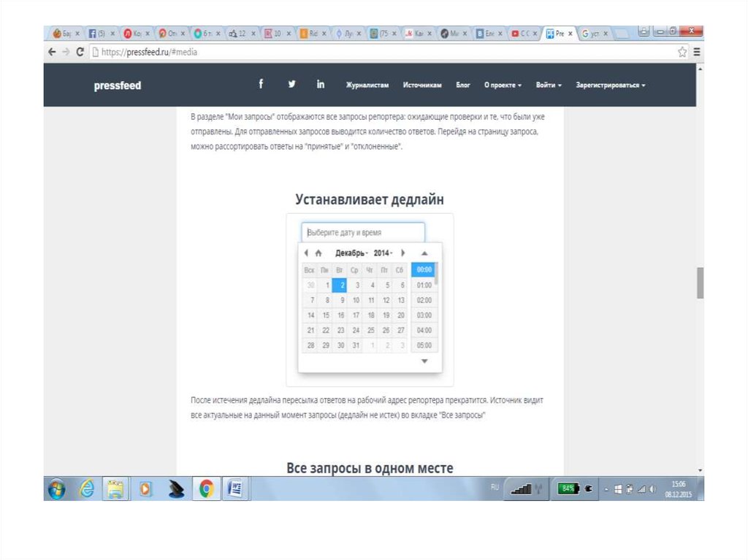This screenshot has height=560, width=748.
Task: Switch to the YouTube browser tab
Action: tap(524, 34)
